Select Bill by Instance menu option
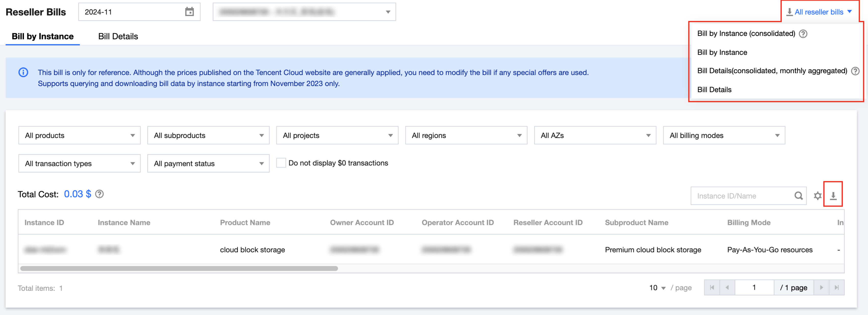The height and width of the screenshot is (315, 868). click(x=722, y=52)
